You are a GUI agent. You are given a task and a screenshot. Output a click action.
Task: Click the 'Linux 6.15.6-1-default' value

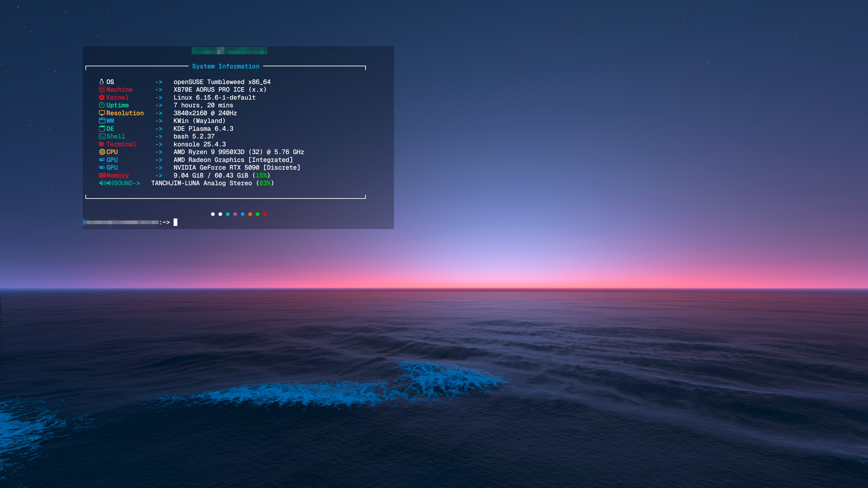[x=215, y=97]
